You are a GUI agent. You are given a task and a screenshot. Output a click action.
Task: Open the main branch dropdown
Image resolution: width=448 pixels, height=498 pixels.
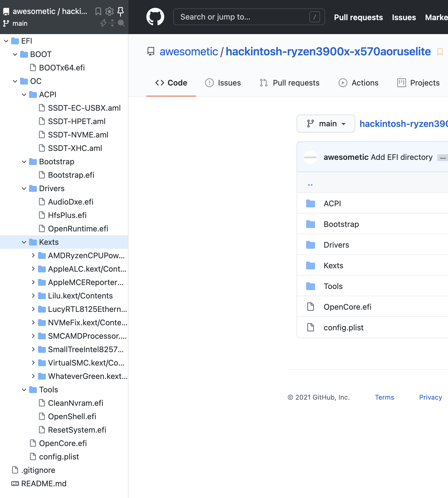tap(326, 124)
